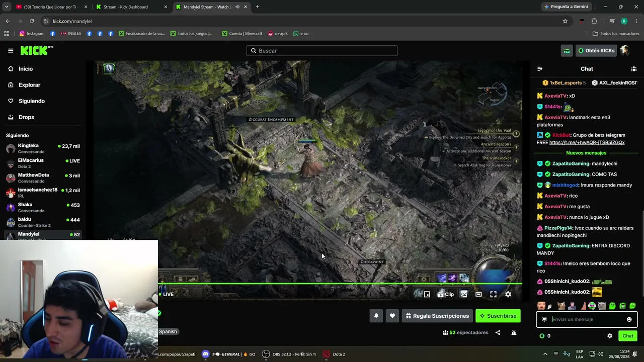This screenshot has height=362, width=644.
Task: Open the user profile avatar menu
Action: click(x=625, y=50)
